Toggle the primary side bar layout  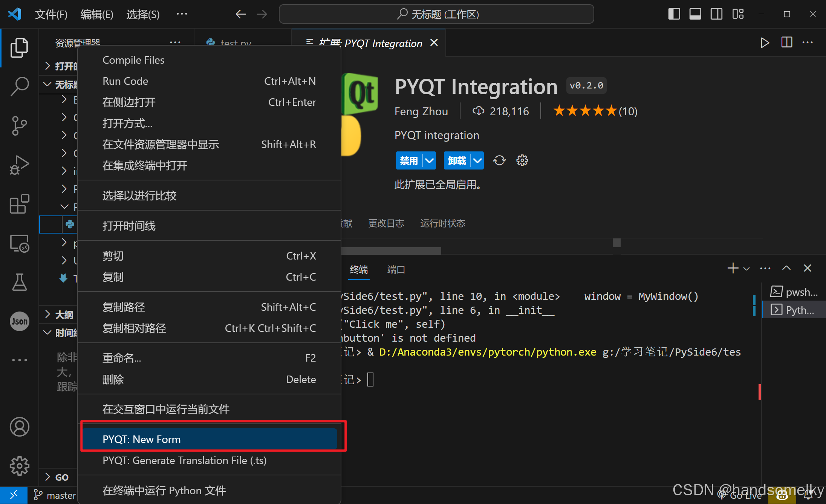(x=674, y=14)
